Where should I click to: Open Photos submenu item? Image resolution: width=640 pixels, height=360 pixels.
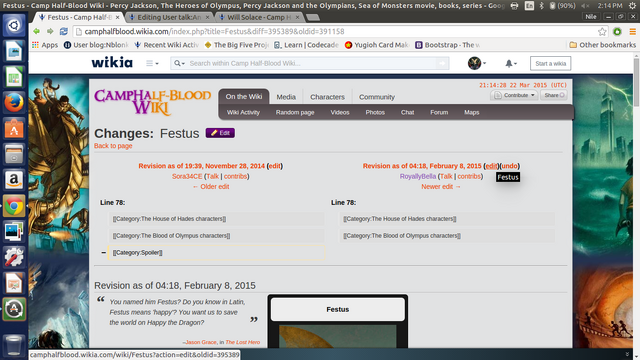(375, 112)
